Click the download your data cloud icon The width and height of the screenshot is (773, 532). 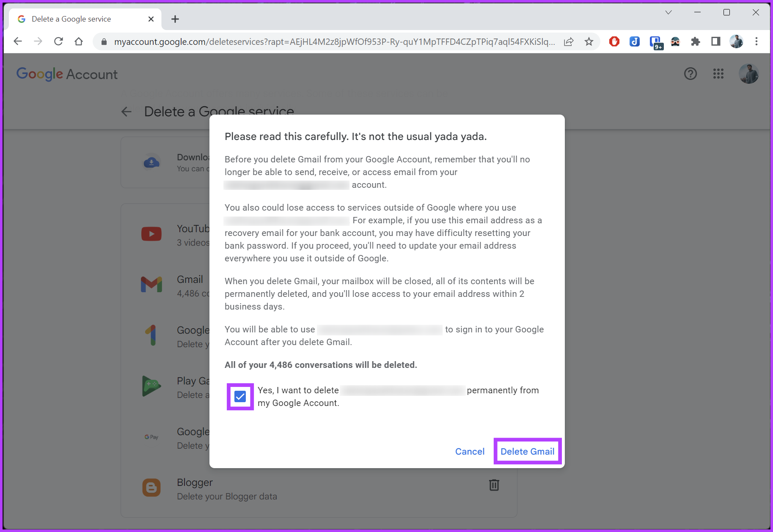[151, 162]
